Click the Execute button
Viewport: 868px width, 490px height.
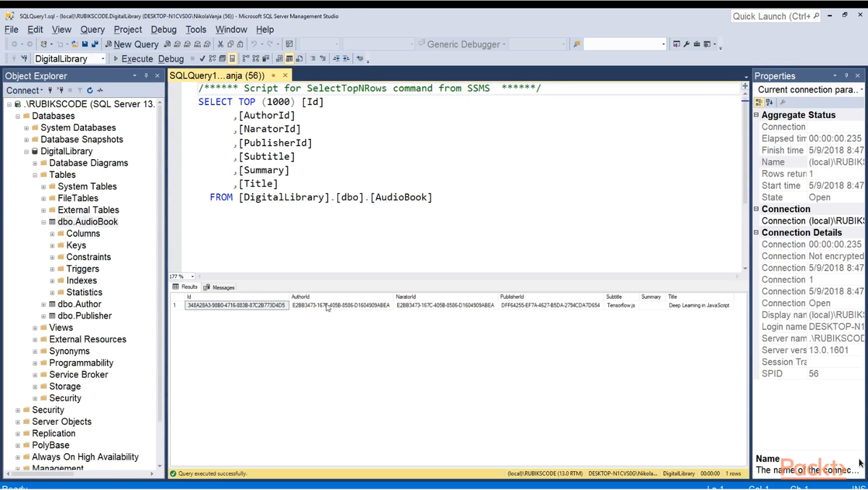(x=133, y=59)
